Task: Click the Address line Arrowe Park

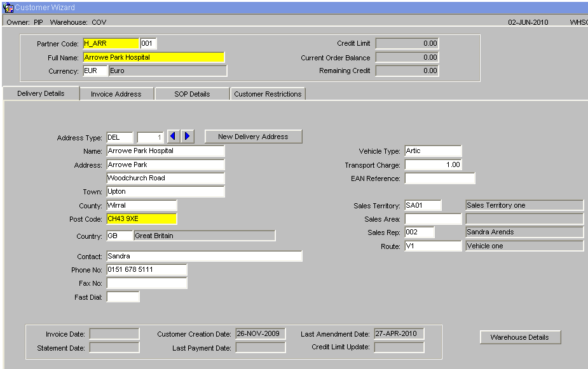Action: pyautogui.click(x=165, y=165)
